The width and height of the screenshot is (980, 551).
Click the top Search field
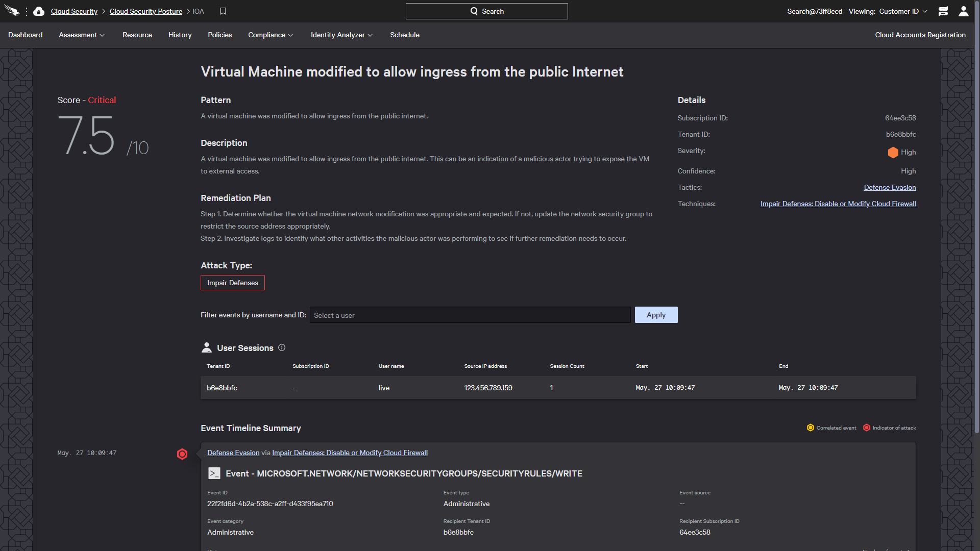[x=486, y=11]
